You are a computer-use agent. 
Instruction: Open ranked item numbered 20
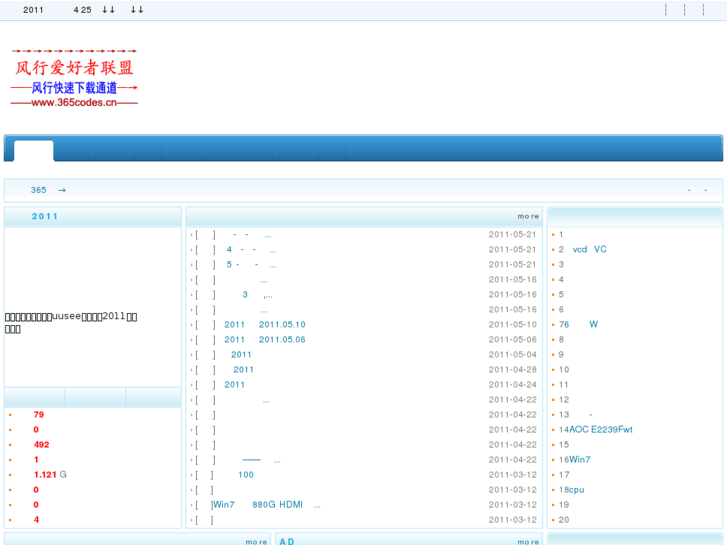point(564,520)
